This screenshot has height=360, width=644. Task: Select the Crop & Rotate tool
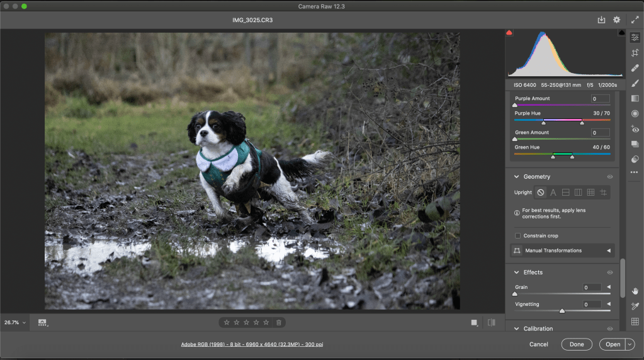pos(635,53)
